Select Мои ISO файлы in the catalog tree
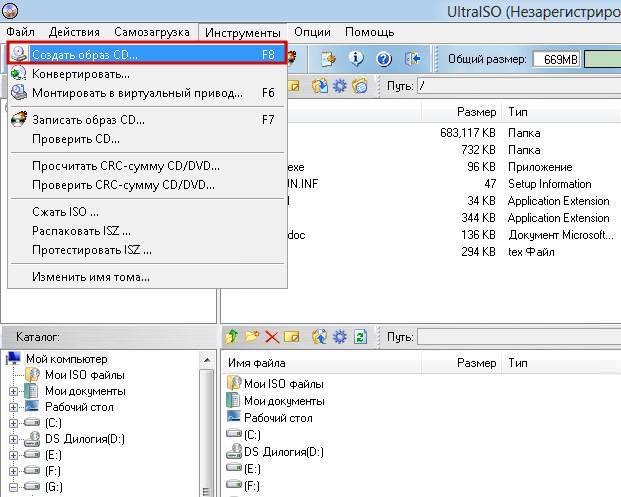Screen dimensions: 621x497 (x=85, y=375)
